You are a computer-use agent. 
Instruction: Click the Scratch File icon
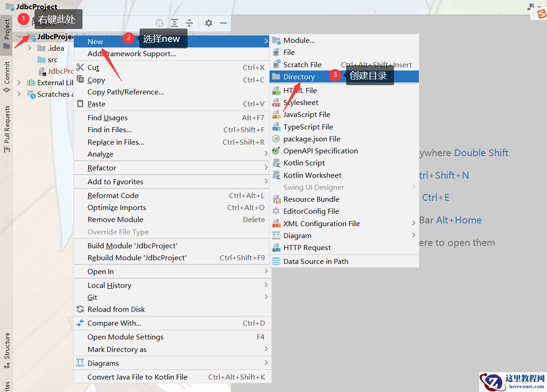pos(276,64)
